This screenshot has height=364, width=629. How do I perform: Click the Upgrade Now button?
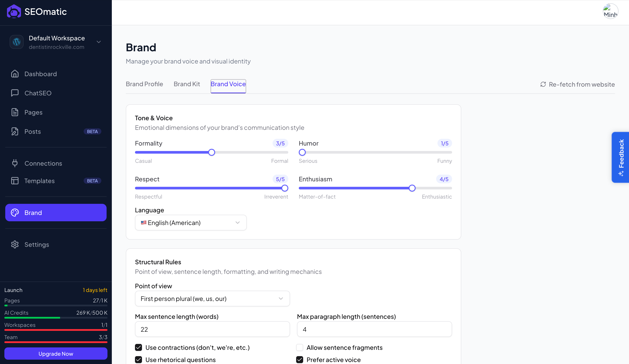tap(56, 354)
